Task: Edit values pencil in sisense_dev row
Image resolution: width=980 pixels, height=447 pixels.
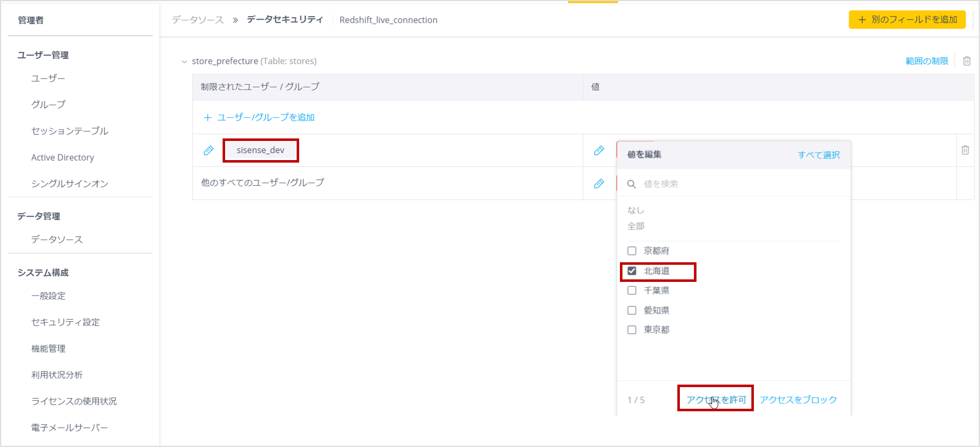Action: tap(599, 151)
